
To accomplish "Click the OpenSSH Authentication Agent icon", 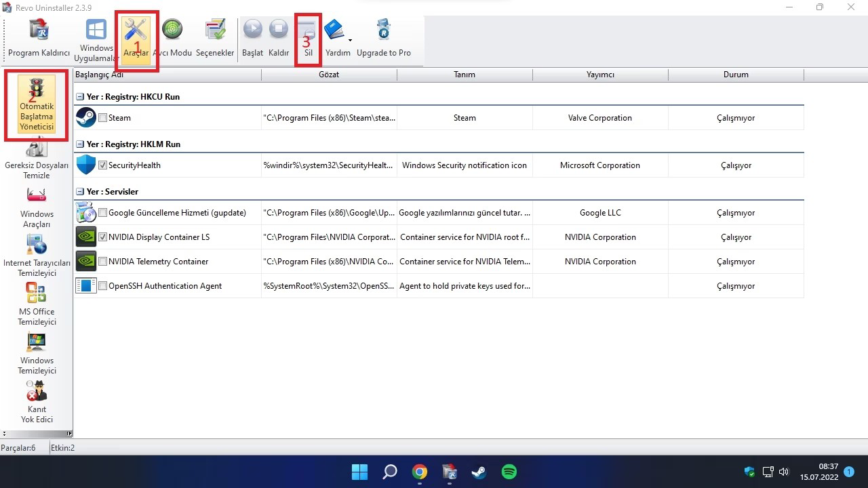I will [86, 285].
